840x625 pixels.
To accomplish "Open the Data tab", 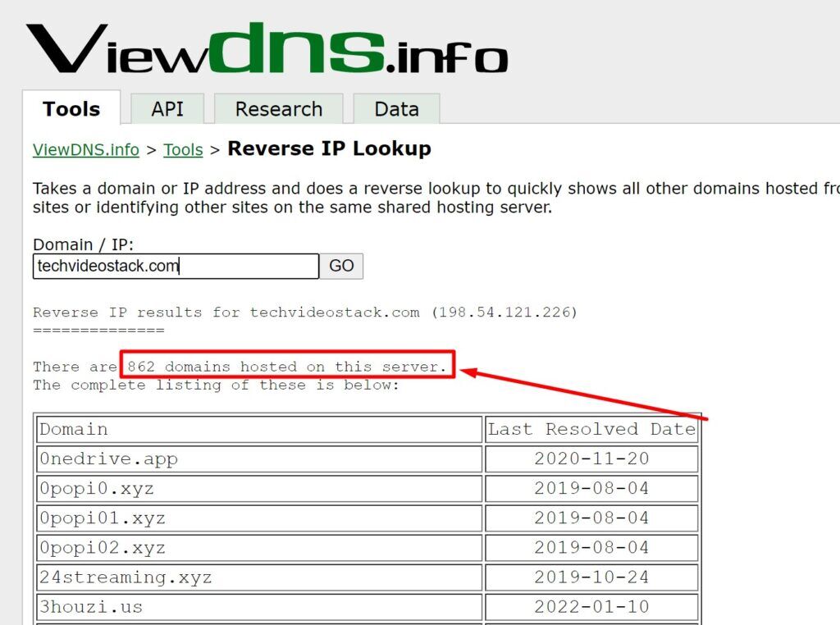I will pyautogui.click(x=396, y=109).
